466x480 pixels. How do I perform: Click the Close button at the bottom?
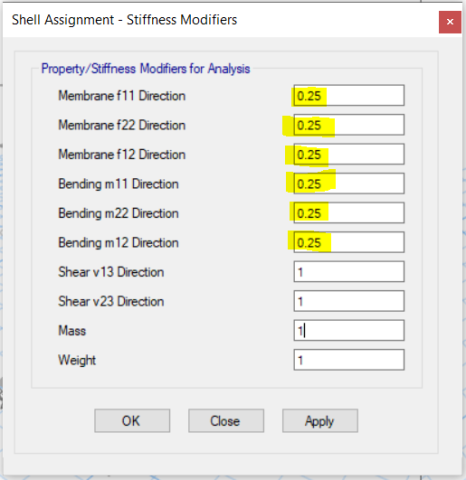(x=226, y=421)
